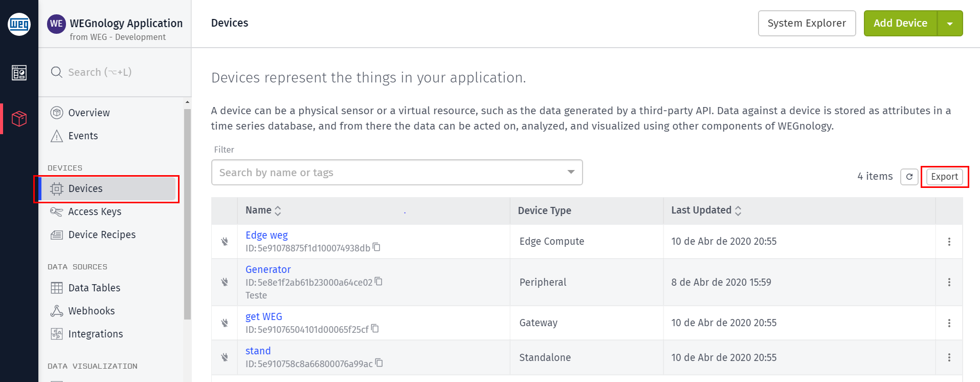Open the get WEG device
The image size is (980, 382).
click(264, 316)
